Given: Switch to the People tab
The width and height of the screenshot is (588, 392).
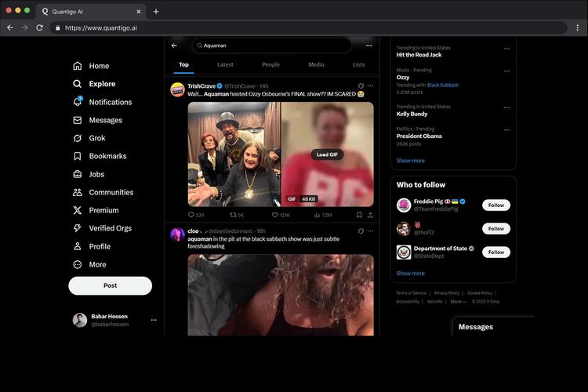Looking at the screenshot, I should [x=270, y=65].
